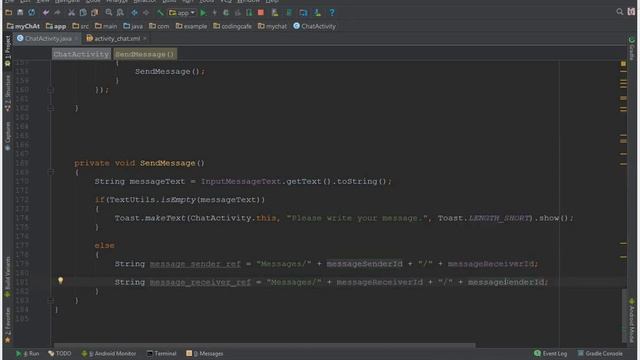Synchronize project with the refresh icon
The image size is (640, 360).
[x=31, y=13]
